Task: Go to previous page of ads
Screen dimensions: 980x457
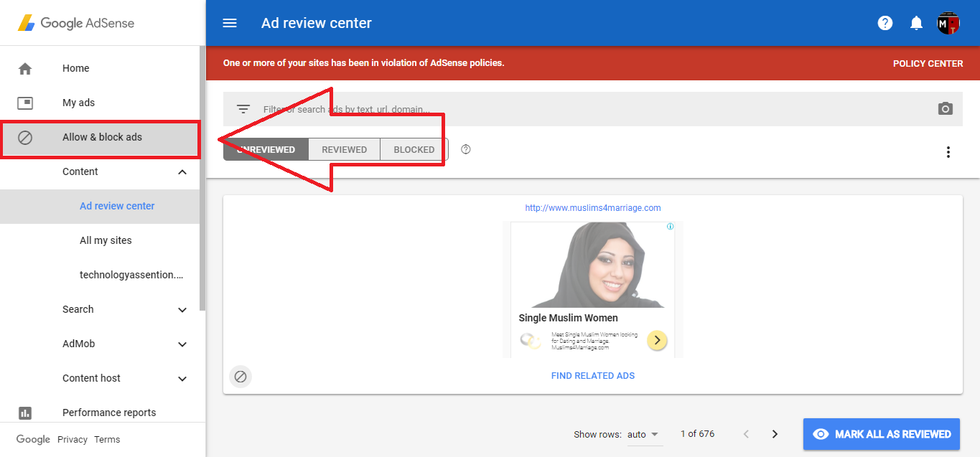Action: 746,434
